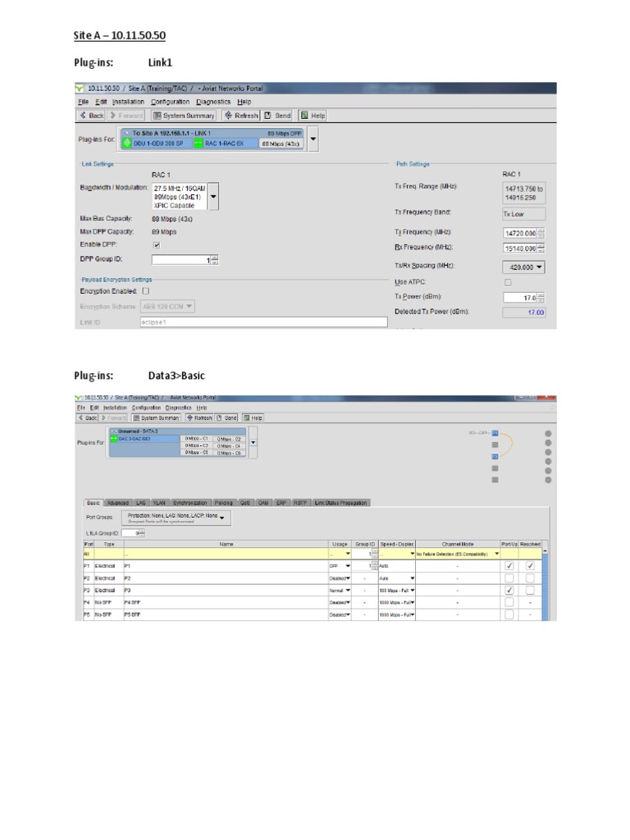Click the port table vertical scrollbar
630x840 pixels.
click(546, 584)
